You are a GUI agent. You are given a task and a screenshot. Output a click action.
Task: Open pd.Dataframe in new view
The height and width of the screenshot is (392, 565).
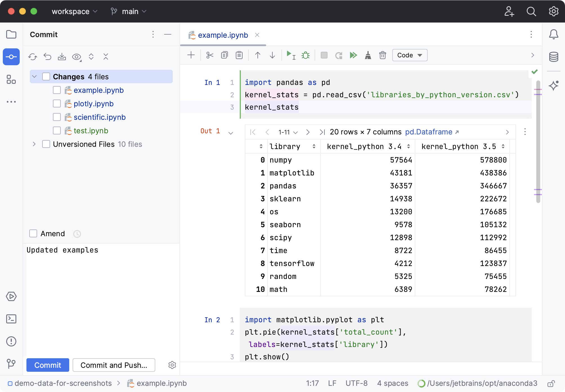click(432, 132)
